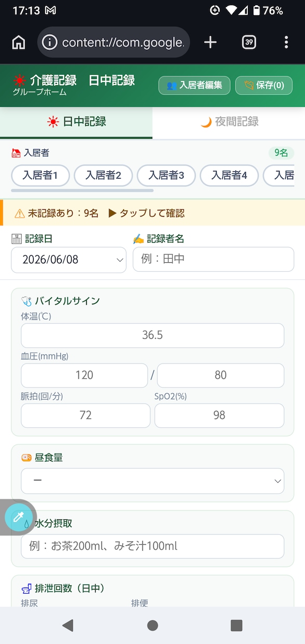Tap the Android recent apps square
The width and height of the screenshot is (305, 644).
pyautogui.click(x=236, y=625)
